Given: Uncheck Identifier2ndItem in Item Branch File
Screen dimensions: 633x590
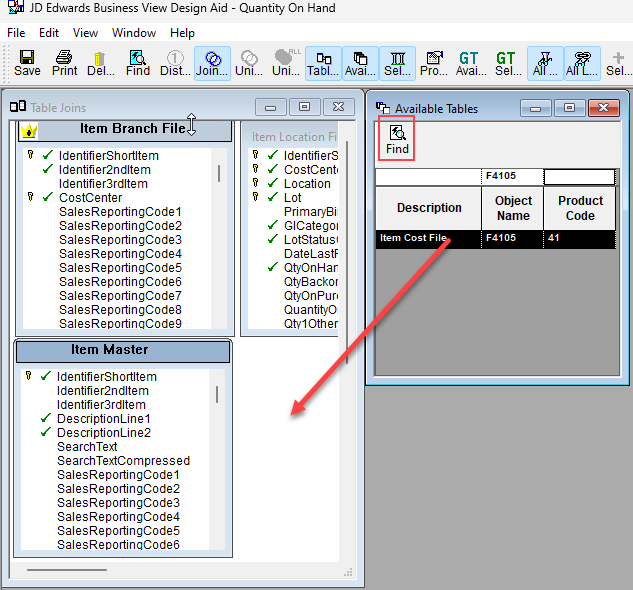Looking at the screenshot, I should pyautogui.click(x=48, y=169).
